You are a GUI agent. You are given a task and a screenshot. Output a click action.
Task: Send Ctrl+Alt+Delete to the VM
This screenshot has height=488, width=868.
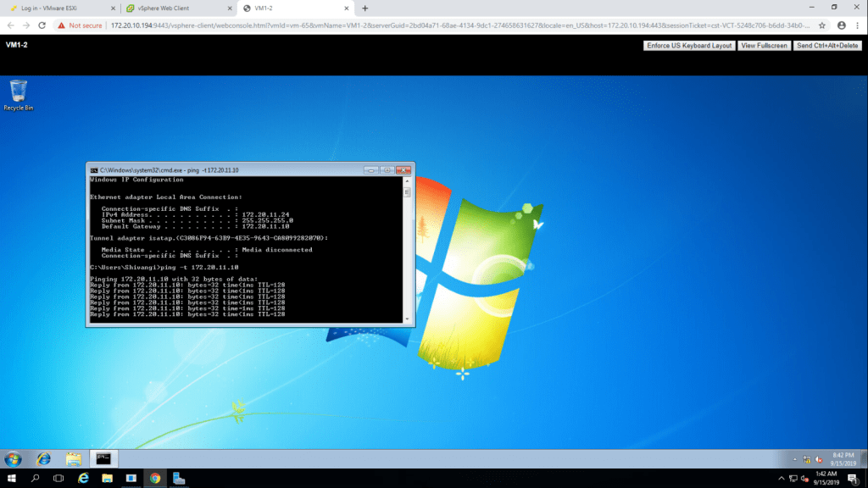click(828, 45)
